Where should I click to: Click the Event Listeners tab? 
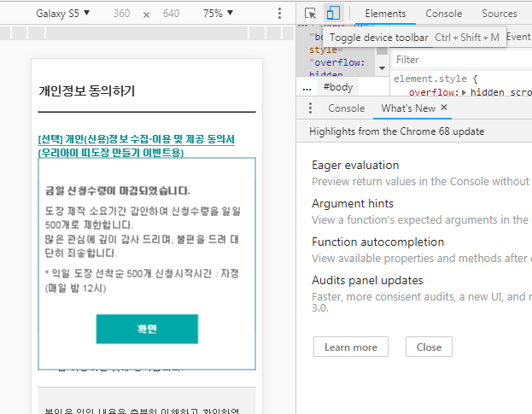point(518,37)
